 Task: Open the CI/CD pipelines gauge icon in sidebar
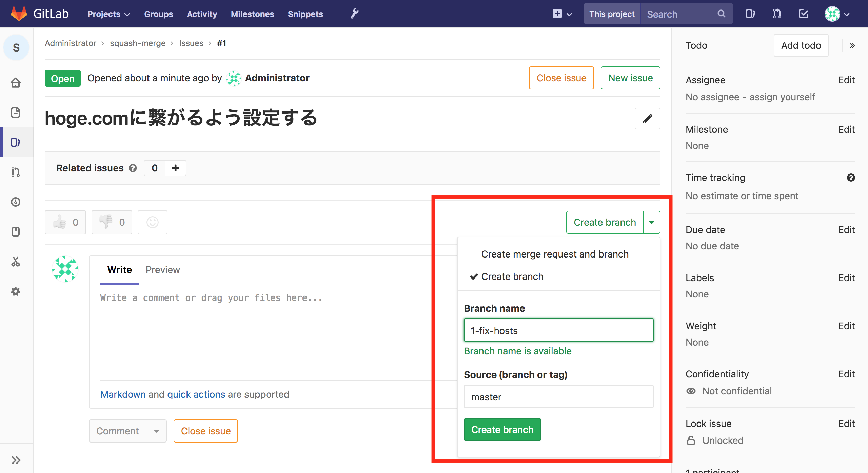(x=16, y=202)
